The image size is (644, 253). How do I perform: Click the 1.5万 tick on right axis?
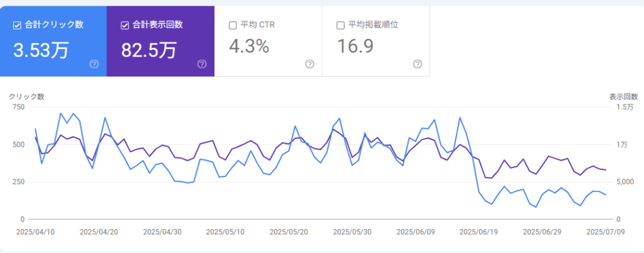tap(626, 107)
